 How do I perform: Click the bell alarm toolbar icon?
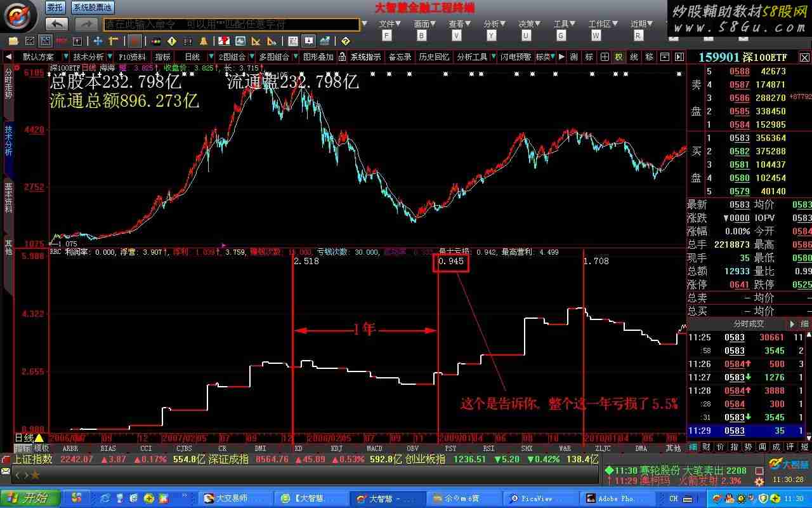tap(204, 41)
